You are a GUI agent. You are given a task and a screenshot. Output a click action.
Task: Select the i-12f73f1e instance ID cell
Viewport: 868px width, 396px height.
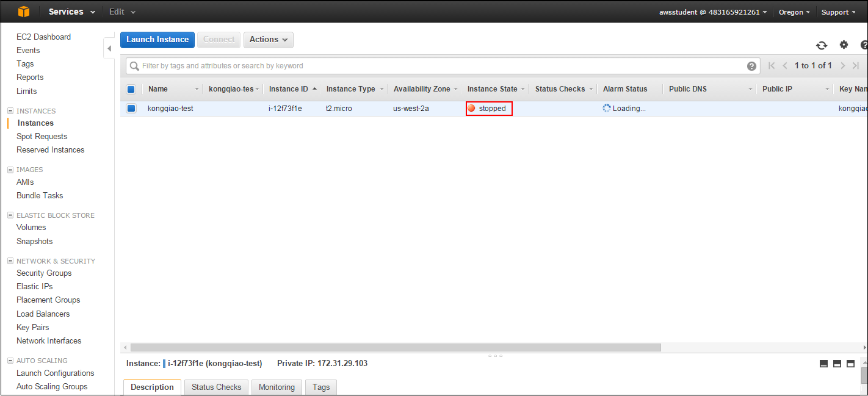click(x=285, y=109)
